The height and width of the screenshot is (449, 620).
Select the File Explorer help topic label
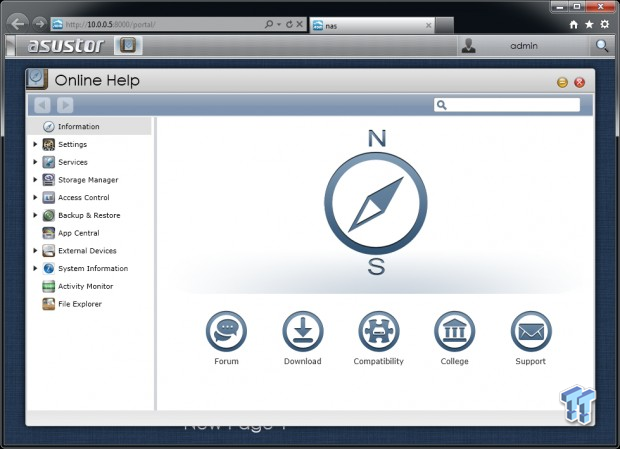(80, 304)
